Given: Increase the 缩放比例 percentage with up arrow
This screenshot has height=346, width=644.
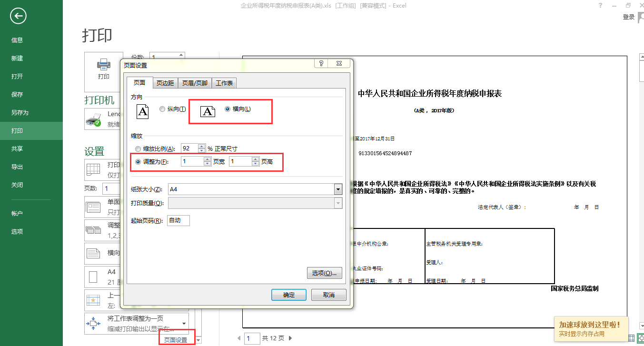Looking at the screenshot, I should [x=201, y=146].
